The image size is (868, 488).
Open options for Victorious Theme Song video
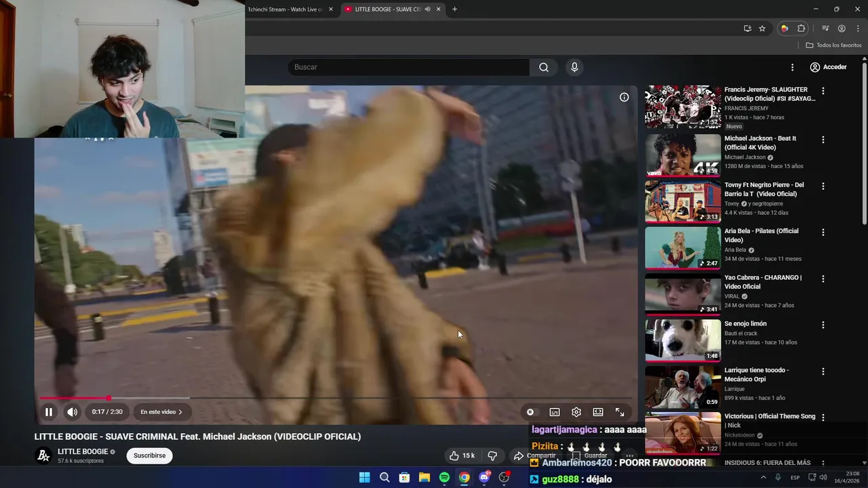tap(823, 418)
